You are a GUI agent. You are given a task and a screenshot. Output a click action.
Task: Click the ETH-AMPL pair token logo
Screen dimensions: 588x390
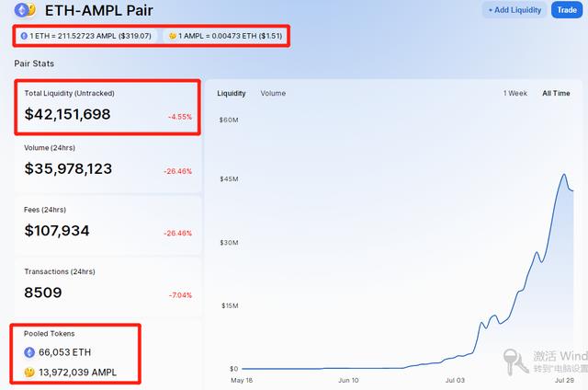pyautogui.click(x=25, y=10)
